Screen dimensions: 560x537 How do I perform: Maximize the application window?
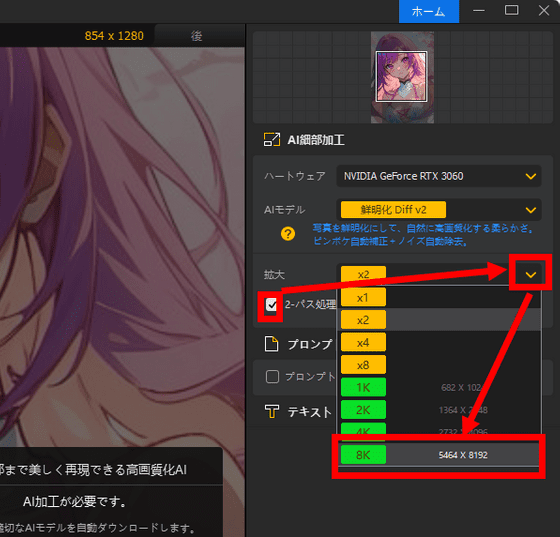(511, 10)
